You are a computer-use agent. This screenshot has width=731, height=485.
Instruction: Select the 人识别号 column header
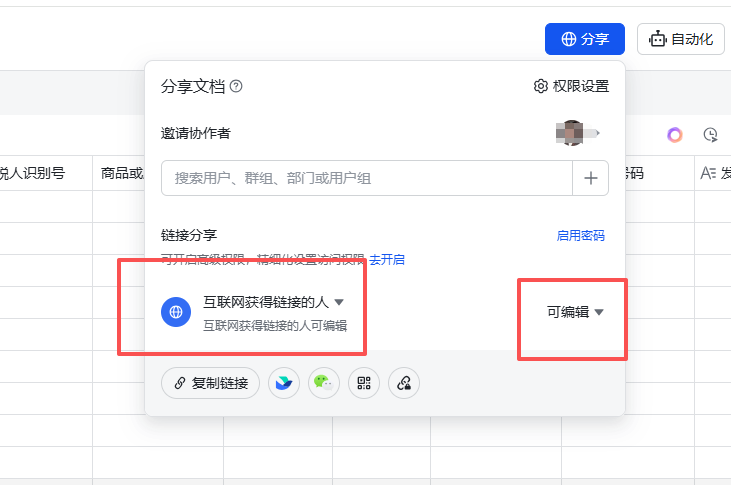46,173
